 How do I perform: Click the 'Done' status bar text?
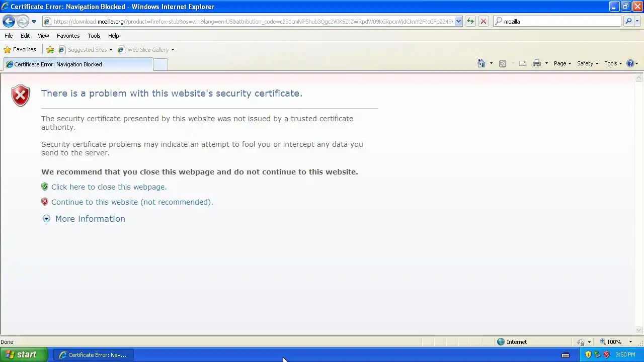[x=7, y=342]
